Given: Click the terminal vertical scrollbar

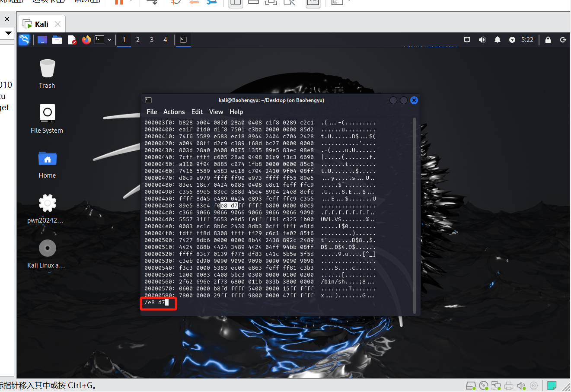Looking at the screenshot, I should (415, 215).
